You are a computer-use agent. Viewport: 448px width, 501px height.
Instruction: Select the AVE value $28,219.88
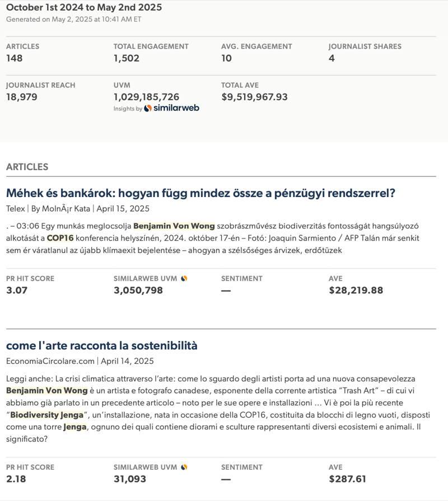tap(356, 290)
